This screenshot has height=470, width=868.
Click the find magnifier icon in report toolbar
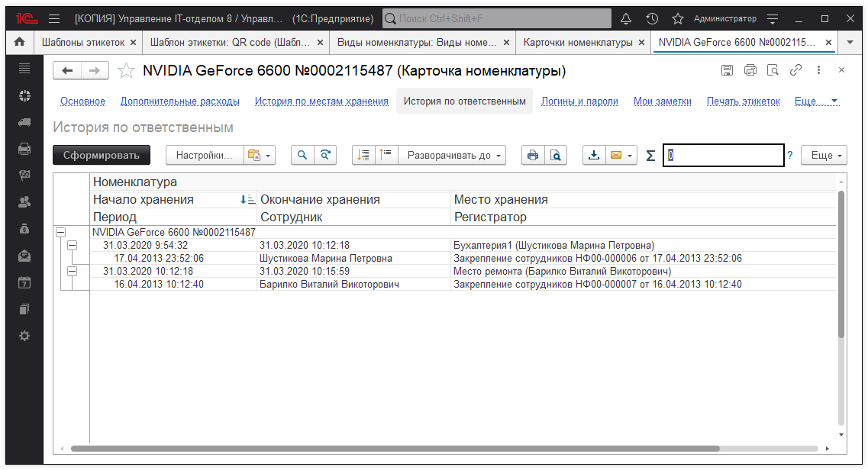[x=303, y=155]
